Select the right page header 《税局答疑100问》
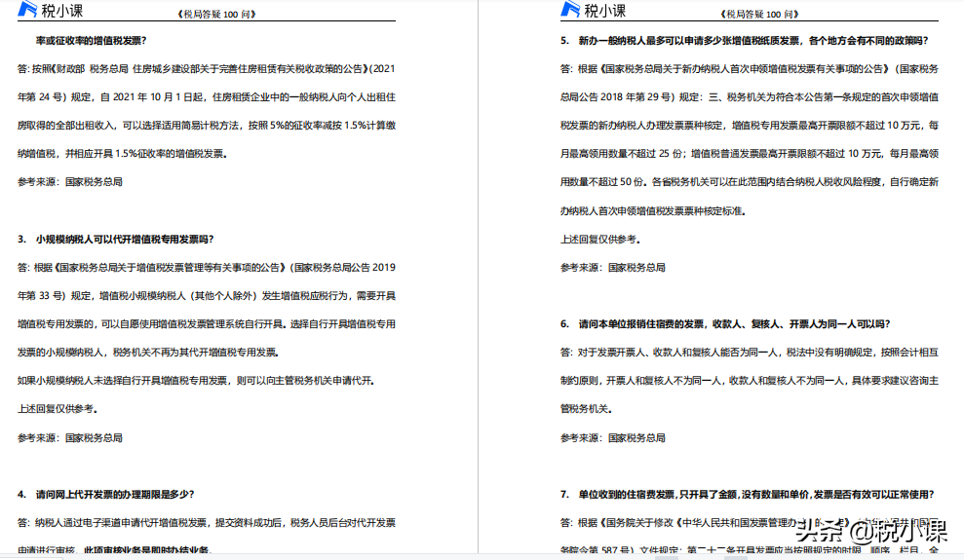Viewport: 964px width, 560px height. pos(759,14)
